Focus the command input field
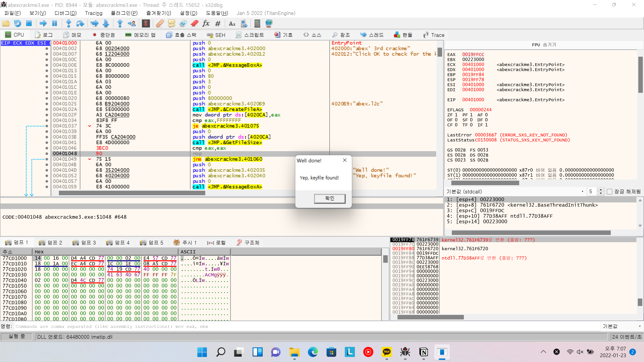 coord(307,326)
